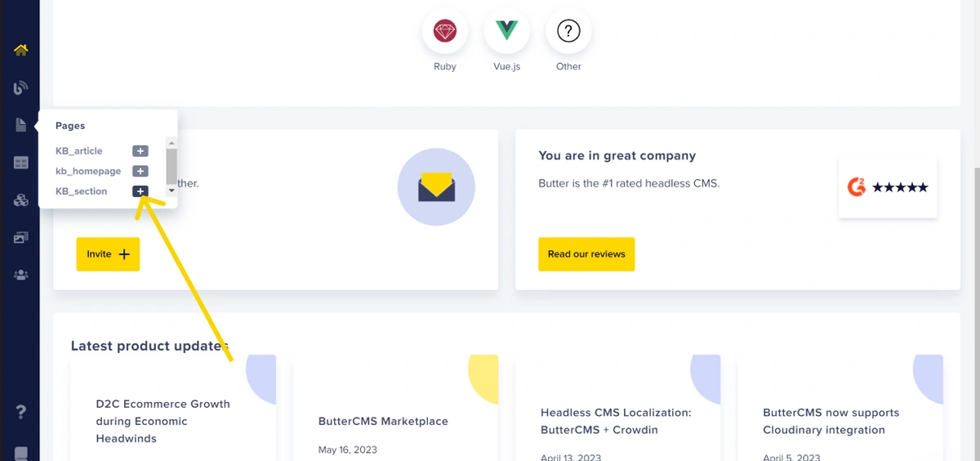The height and width of the screenshot is (461, 980).
Task: Click the G2 five-star rating badge
Action: coord(888,188)
